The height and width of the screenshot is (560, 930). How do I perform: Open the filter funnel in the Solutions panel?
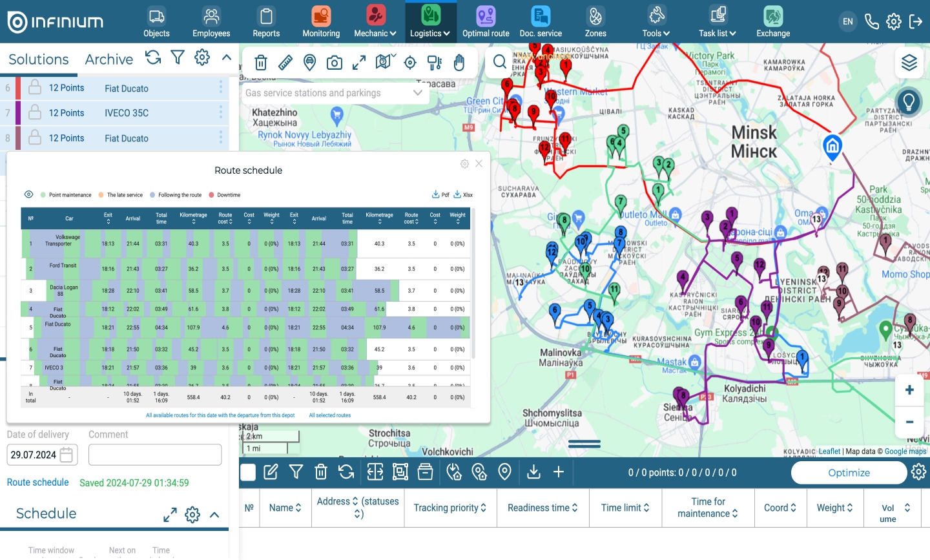178,57
